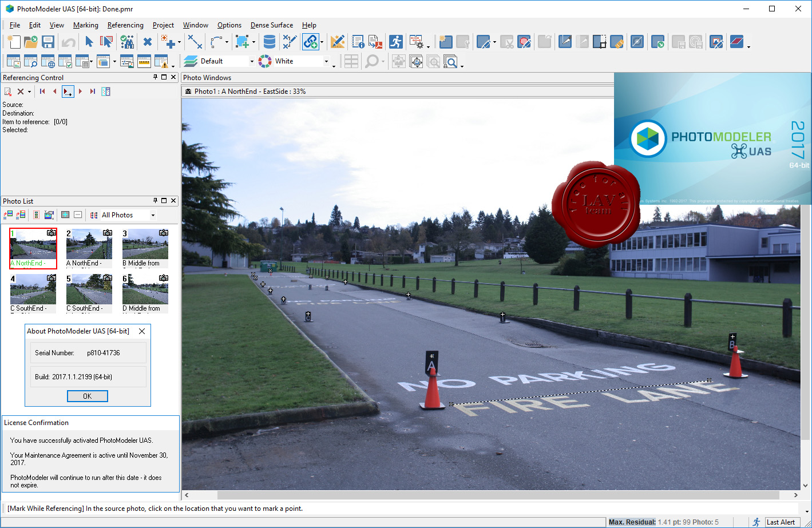The image size is (812, 528).
Task: Expand the Mark Points tool dropdown arrow
Action: coord(179,42)
